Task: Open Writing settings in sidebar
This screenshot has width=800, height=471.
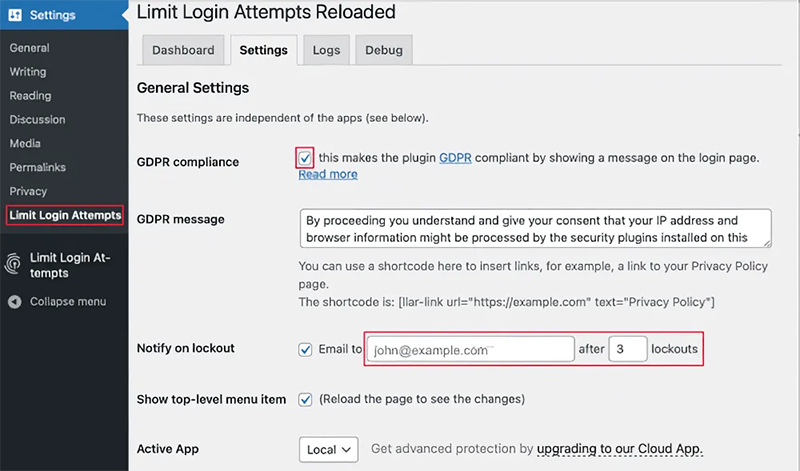Action: coord(28,72)
